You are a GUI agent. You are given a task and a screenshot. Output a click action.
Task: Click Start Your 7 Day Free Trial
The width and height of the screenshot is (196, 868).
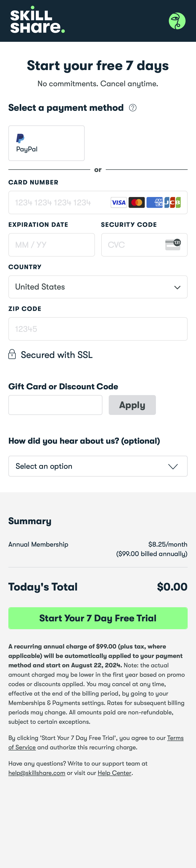[x=98, y=618]
